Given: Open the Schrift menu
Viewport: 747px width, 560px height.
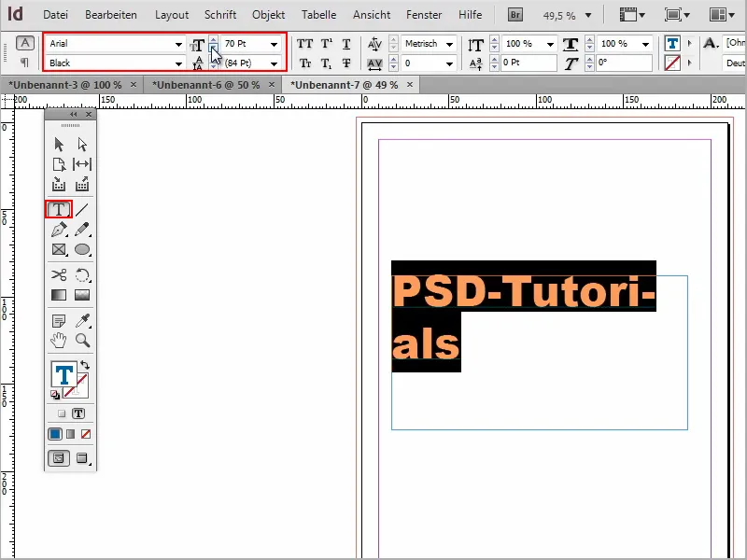Looking at the screenshot, I should (220, 15).
